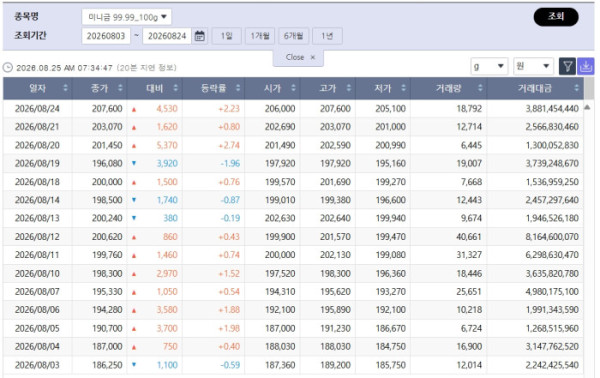
Task: Sort by 종가 column arrows
Action: click(120, 88)
